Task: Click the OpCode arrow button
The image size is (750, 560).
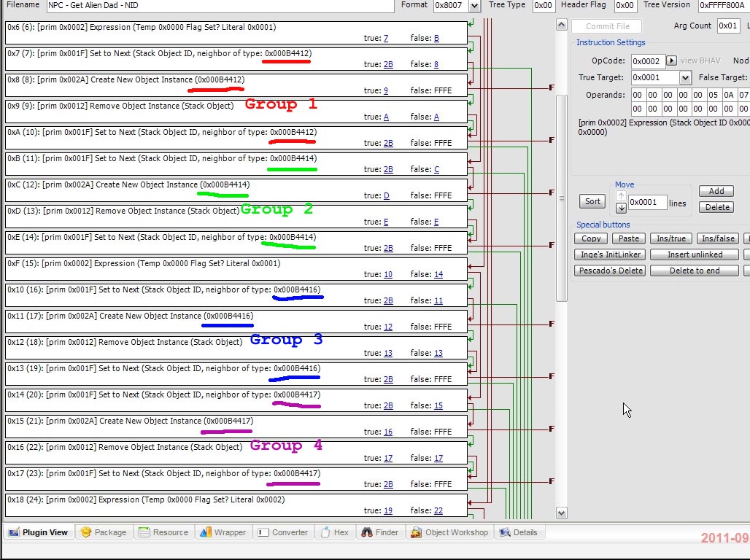Action: coord(672,61)
